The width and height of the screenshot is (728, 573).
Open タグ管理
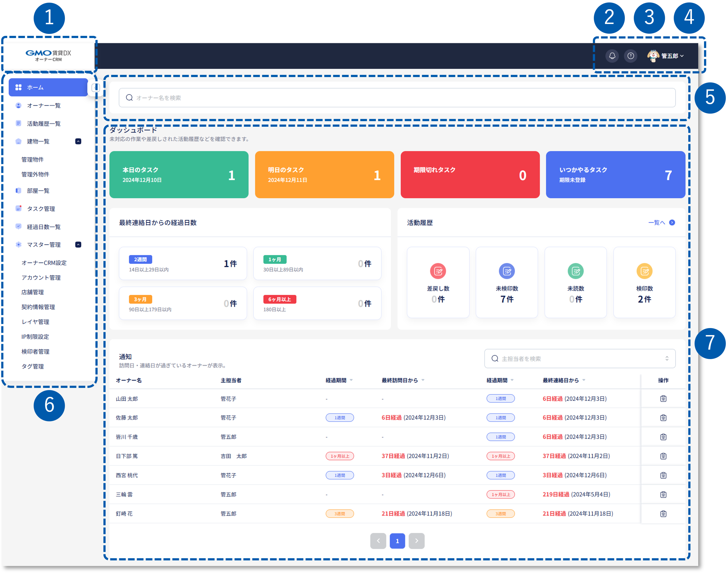[x=32, y=366]
